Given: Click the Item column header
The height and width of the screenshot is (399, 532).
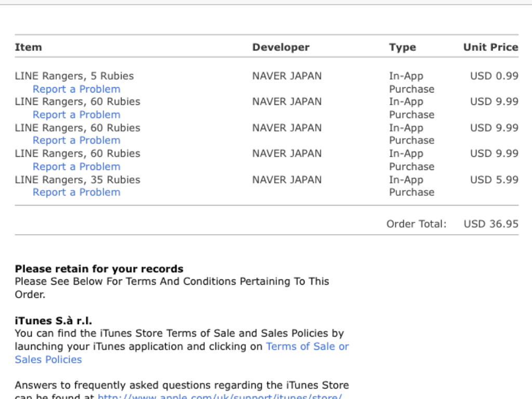Looking at the screenshot, I should click(x=28, y=47).
